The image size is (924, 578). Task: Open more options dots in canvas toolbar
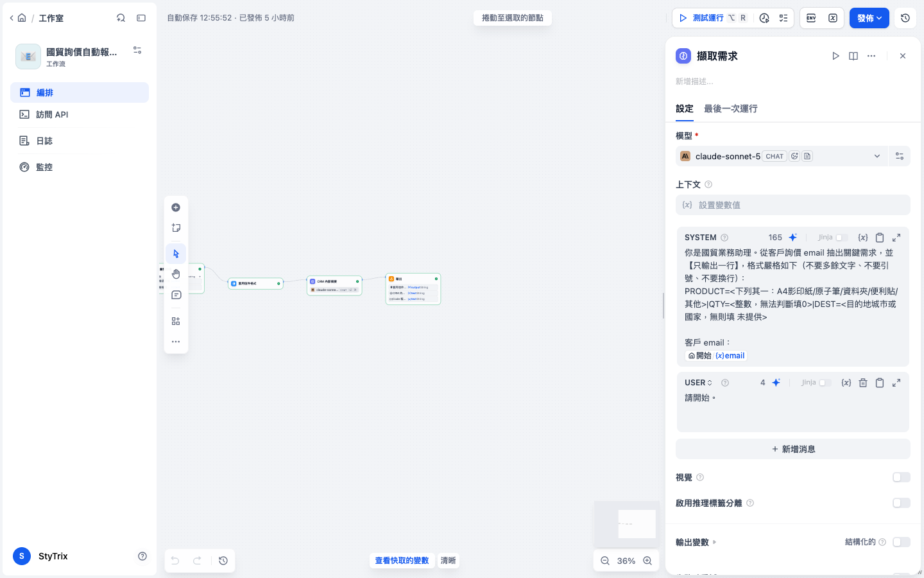pyautogui.click(x=176, y=342)
